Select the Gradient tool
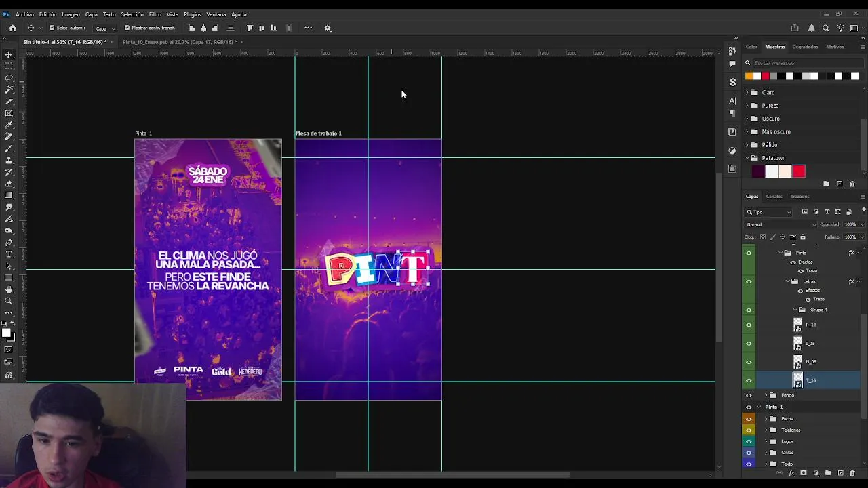868x488 pixels. [x=9, y=195]
